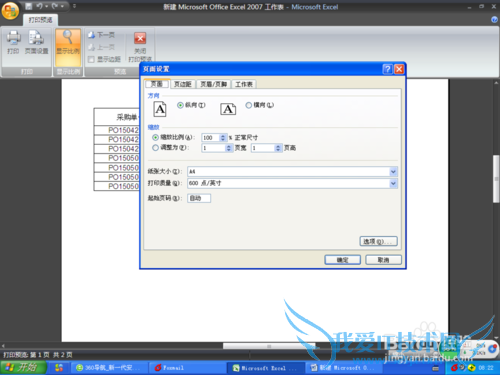Image resolution: width=500 pixels, height=375 pixels.
Task: Select the Print Preview ribbon tab
Action: 40,20
